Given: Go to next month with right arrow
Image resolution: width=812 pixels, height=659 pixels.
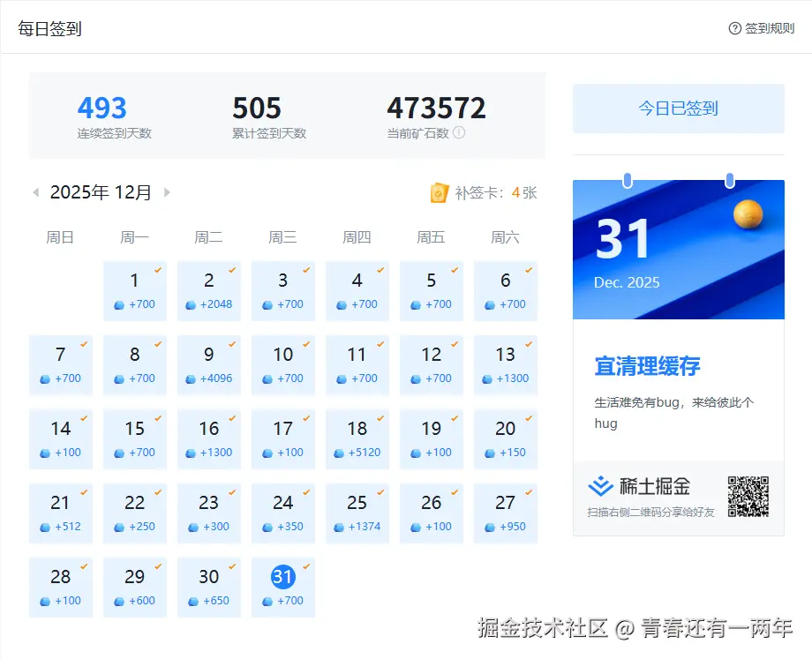Looking at the screenshot, I should point(168,192).
